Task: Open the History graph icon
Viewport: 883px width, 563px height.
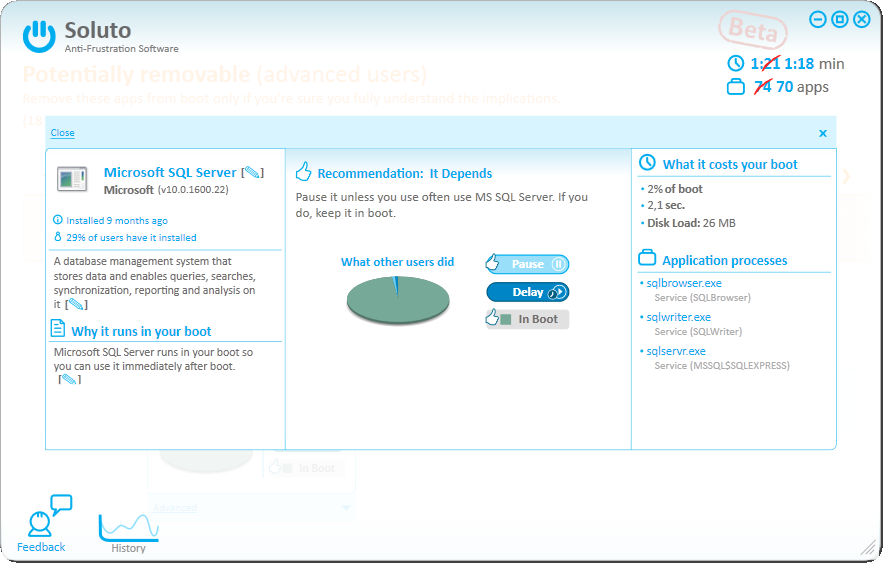Action: pyautogui.click(x=129, y=527)
